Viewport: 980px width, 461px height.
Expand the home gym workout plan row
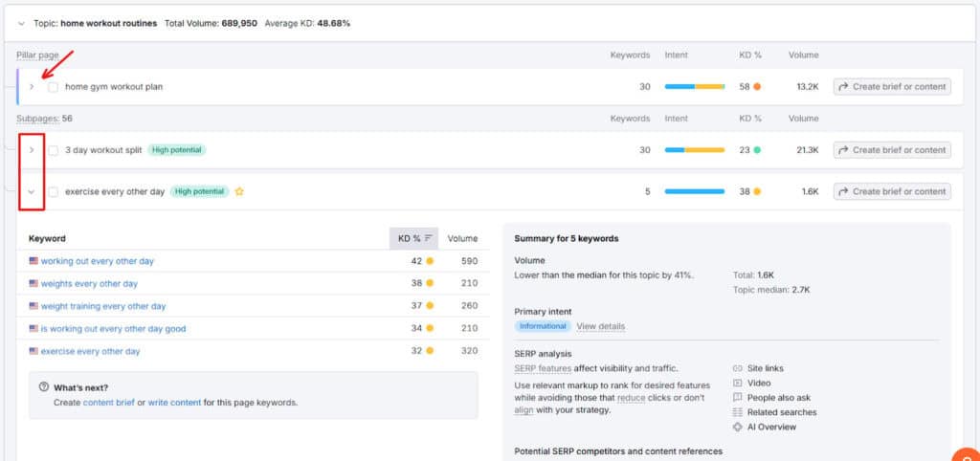(x=32, y=87)
